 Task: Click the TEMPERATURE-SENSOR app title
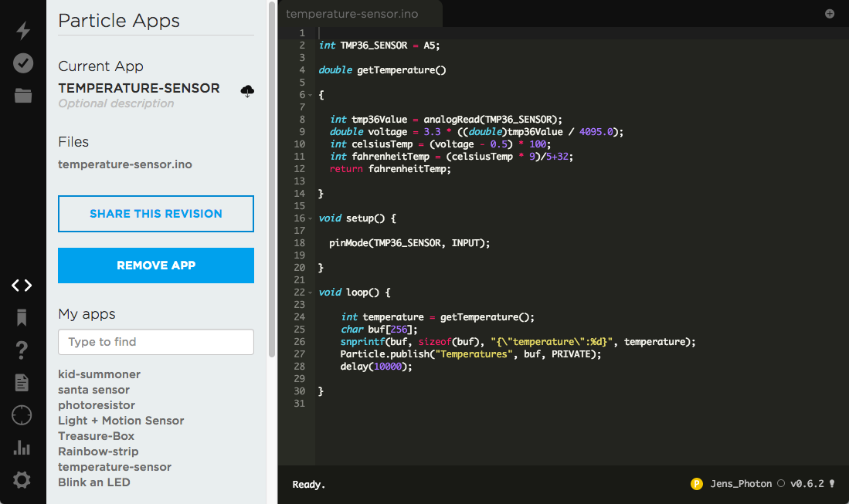click(x=138, y=88)
